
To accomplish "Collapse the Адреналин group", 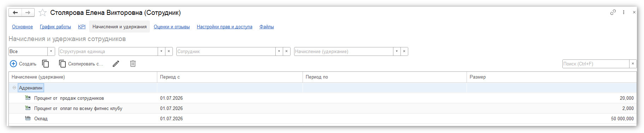I will pos(14,88).
